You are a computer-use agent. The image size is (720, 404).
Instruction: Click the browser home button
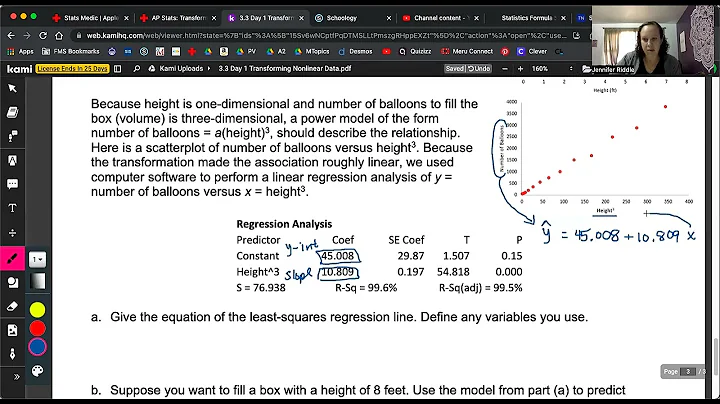(x=59, y=35)
